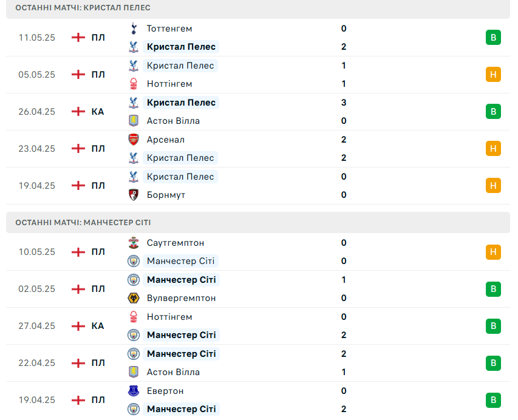Click the Aston Villa crest in the 26.04.25 match
The width and height of the screenshot is (518, 420).
(134, 121)
